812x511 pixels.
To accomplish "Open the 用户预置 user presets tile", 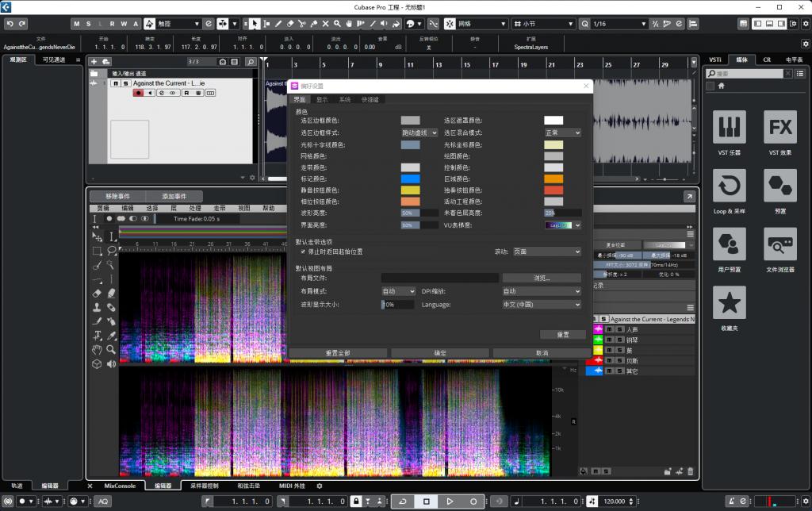I will (730, 244).
